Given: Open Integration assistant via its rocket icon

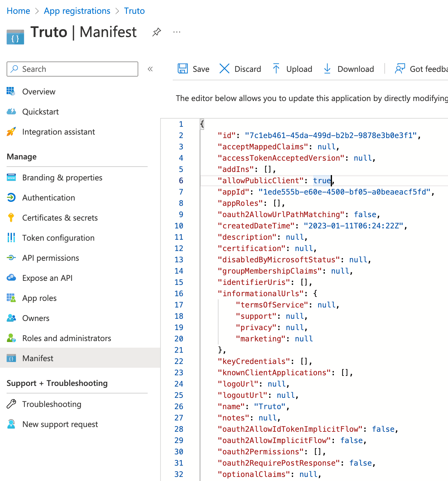Looking at the screenshot, I should pyautogui.click(x=11, y=131).
